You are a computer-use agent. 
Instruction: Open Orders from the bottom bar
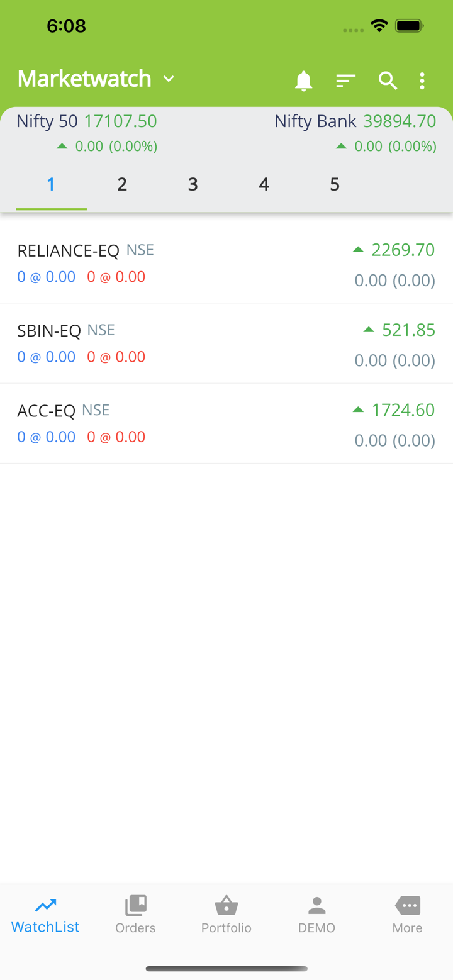point(135,914)
